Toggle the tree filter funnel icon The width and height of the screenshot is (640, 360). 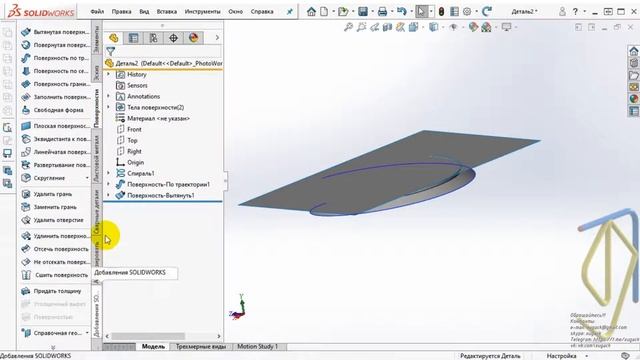110,51
